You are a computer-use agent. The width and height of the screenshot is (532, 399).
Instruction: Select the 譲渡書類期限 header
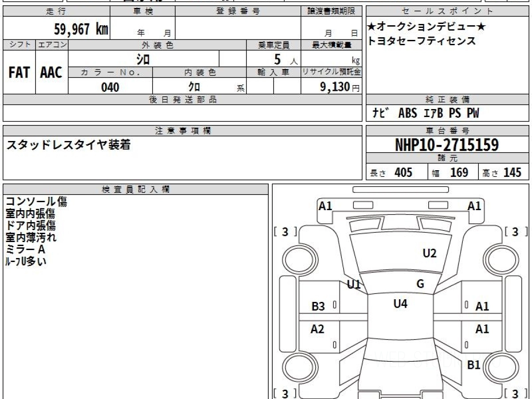331,12
